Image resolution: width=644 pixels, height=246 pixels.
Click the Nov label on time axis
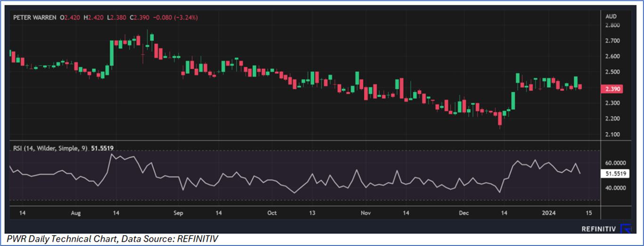click(x=366, y=213)
